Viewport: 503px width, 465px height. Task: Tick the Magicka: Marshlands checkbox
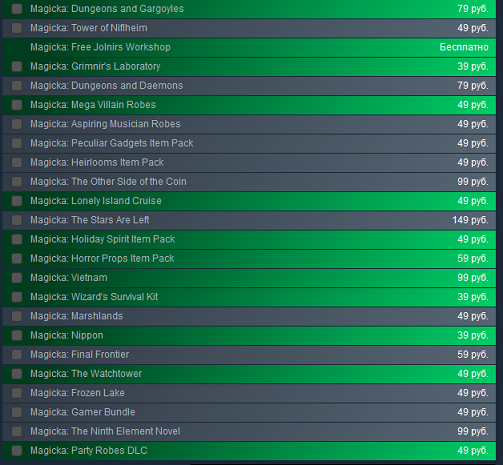[x=17, y=316]
